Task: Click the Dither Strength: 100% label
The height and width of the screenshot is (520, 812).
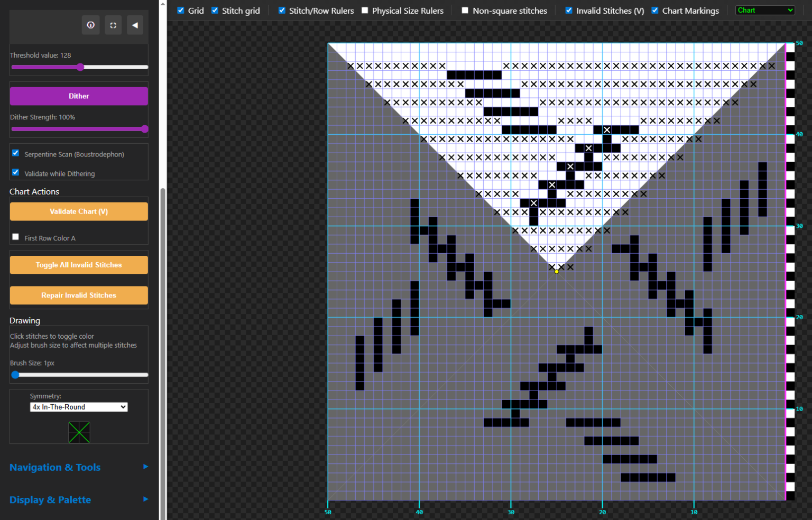Action: pyautogui.click(x=42, y=117)
